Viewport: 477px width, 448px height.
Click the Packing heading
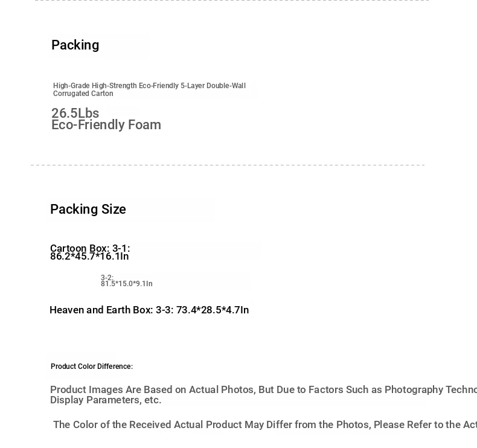[x=75, y=45]
